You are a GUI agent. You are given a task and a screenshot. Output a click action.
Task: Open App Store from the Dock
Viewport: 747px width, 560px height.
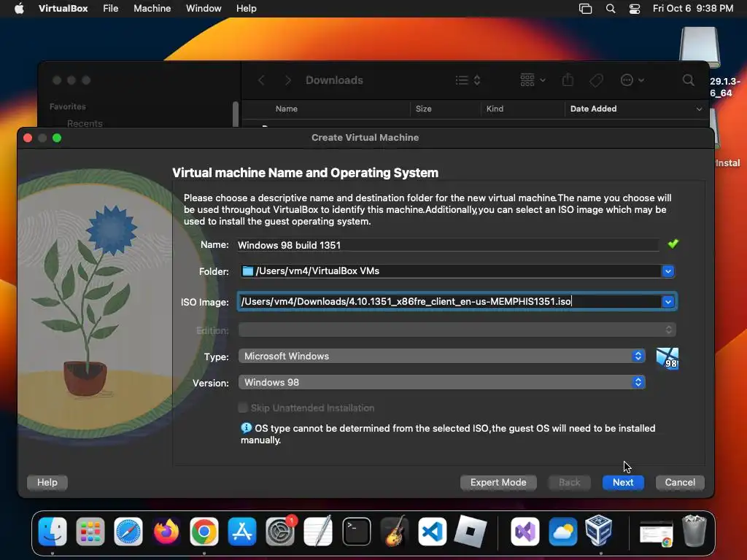coord(242,532)
